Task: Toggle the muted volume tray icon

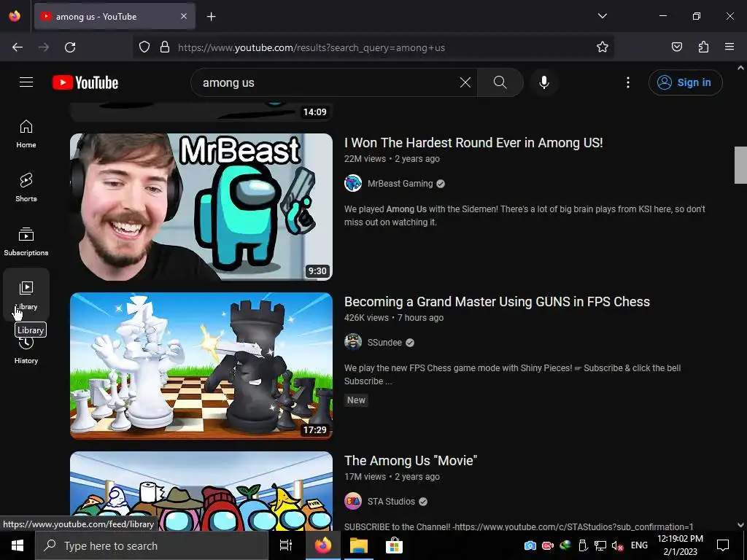Action: (x=617, y=545)
